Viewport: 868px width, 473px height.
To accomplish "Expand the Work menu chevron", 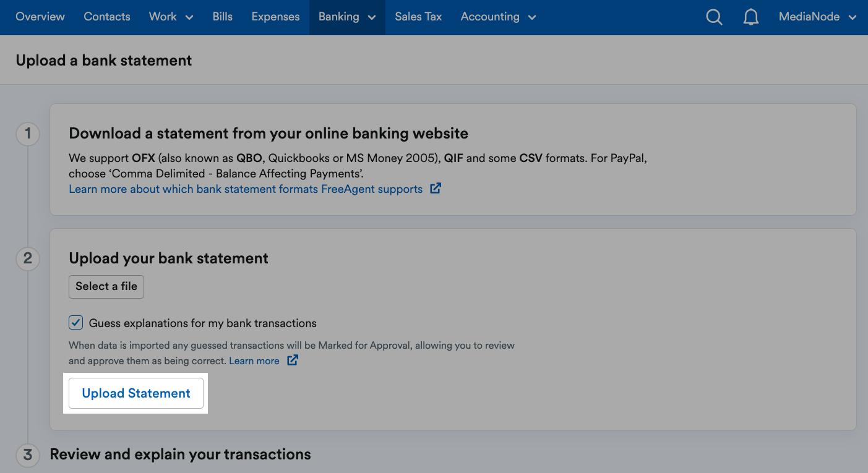I will [x=189, y=18].
